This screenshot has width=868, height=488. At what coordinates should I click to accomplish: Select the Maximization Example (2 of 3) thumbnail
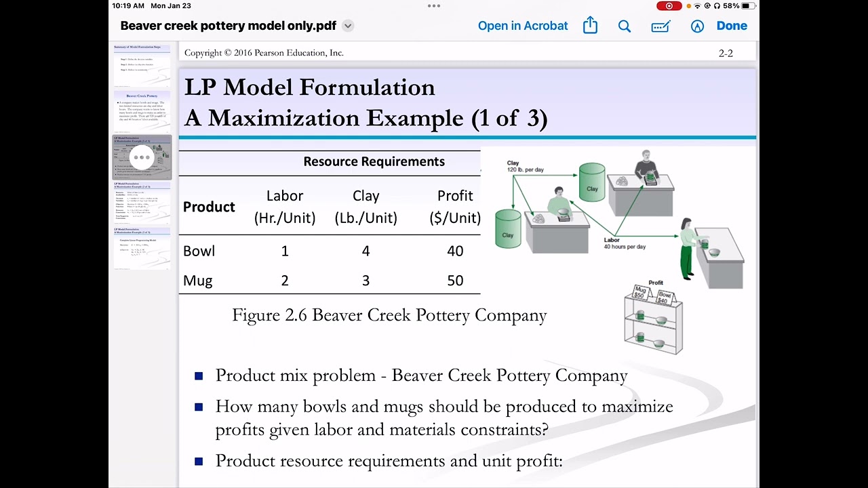click(142, 202)
